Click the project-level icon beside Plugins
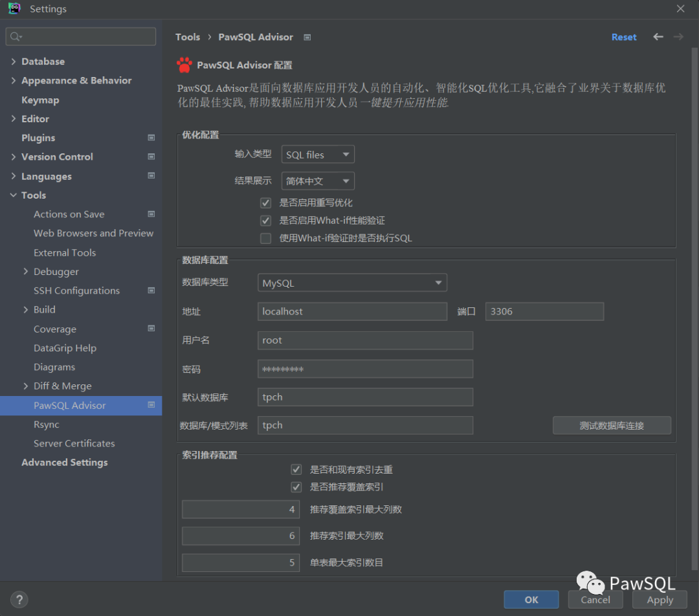 (x=151, y=138)
